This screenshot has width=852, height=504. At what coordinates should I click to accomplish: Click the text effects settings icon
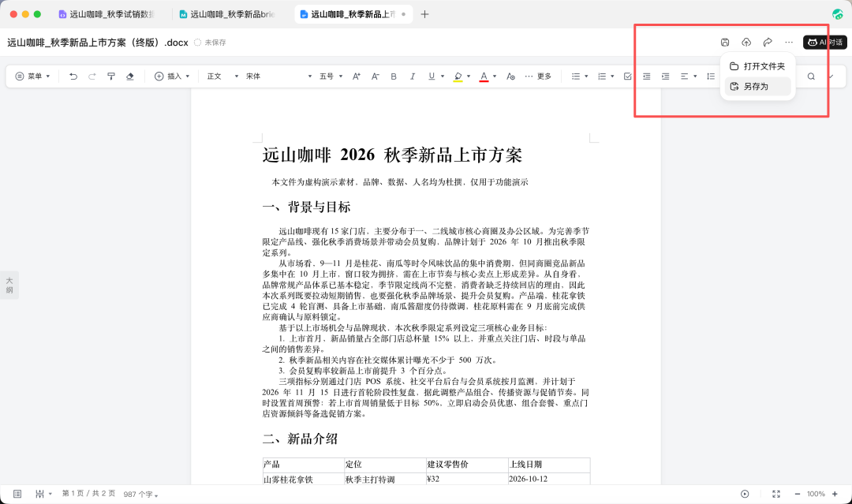[x=510, y=77]
